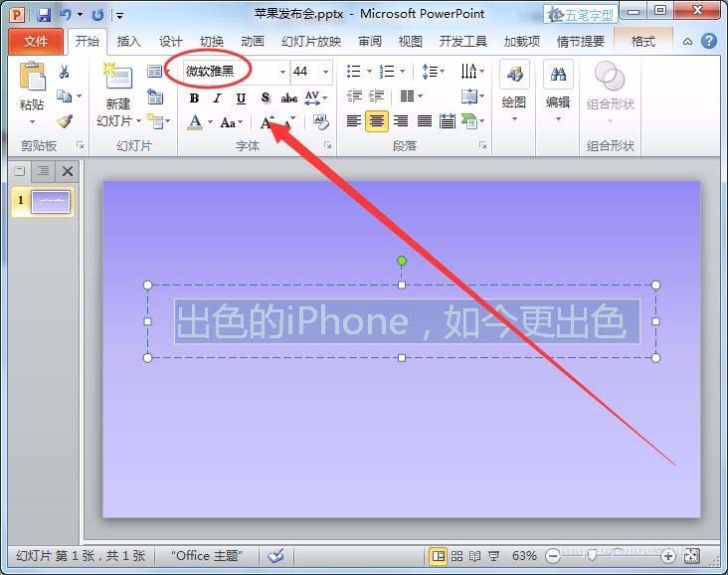This screenshot has width=728, height=575.
Task: Cut selection with scissors icon
Action: [x=64, y=72]
